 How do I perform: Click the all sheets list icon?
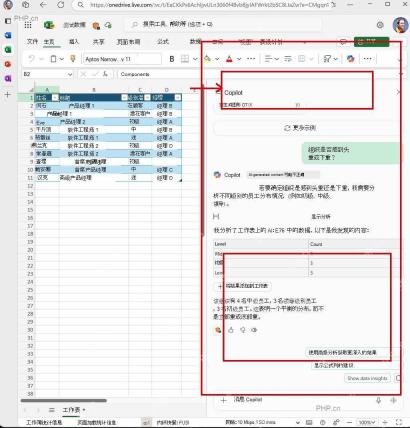point(52,410)
